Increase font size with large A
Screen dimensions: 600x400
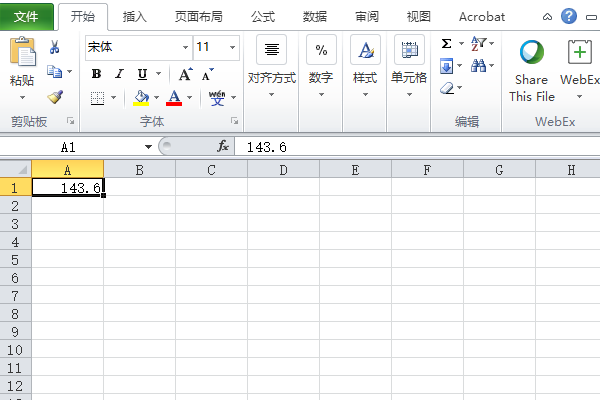point(186,74)
